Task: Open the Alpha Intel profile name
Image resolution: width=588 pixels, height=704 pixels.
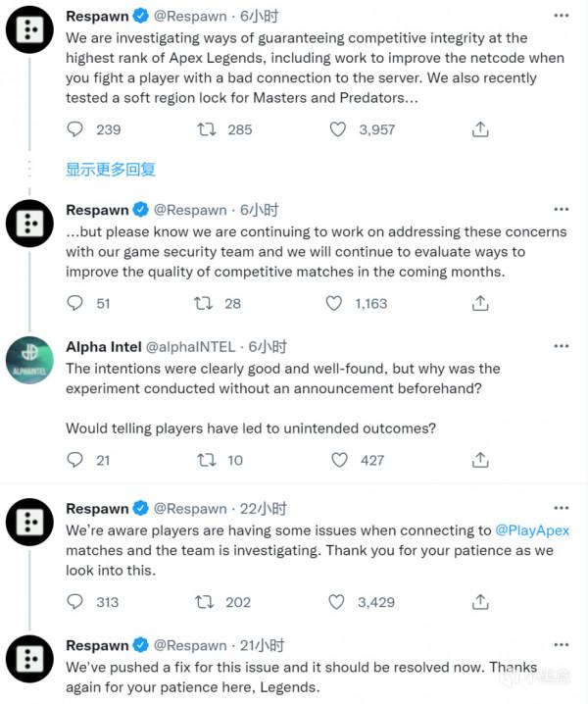Action: click(x=101, y=346)
